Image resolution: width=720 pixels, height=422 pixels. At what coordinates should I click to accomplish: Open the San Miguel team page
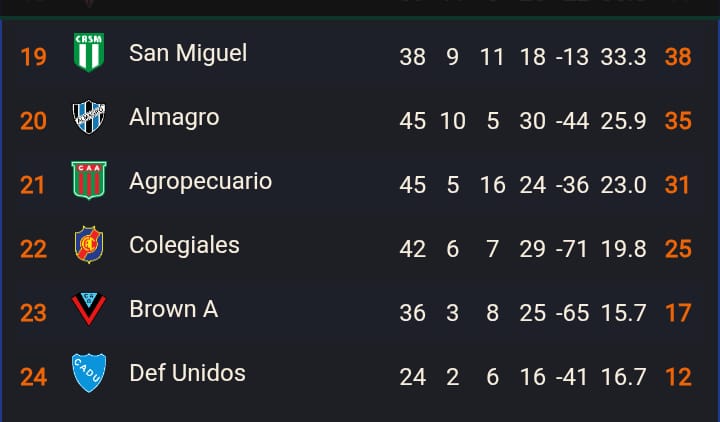[x=188, y=53]
